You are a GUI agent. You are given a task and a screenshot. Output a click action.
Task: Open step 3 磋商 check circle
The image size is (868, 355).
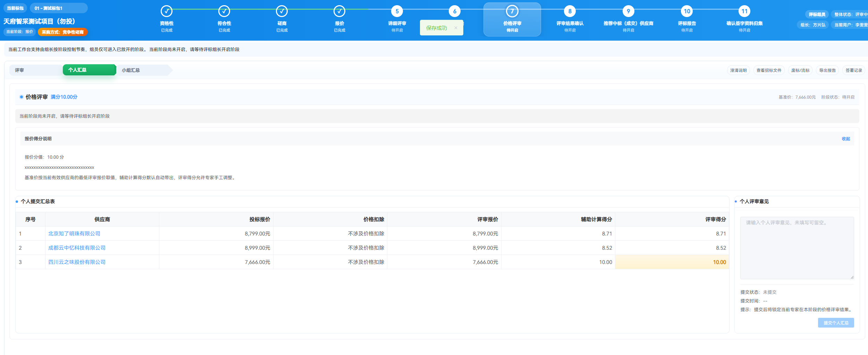tap(282, 11)
